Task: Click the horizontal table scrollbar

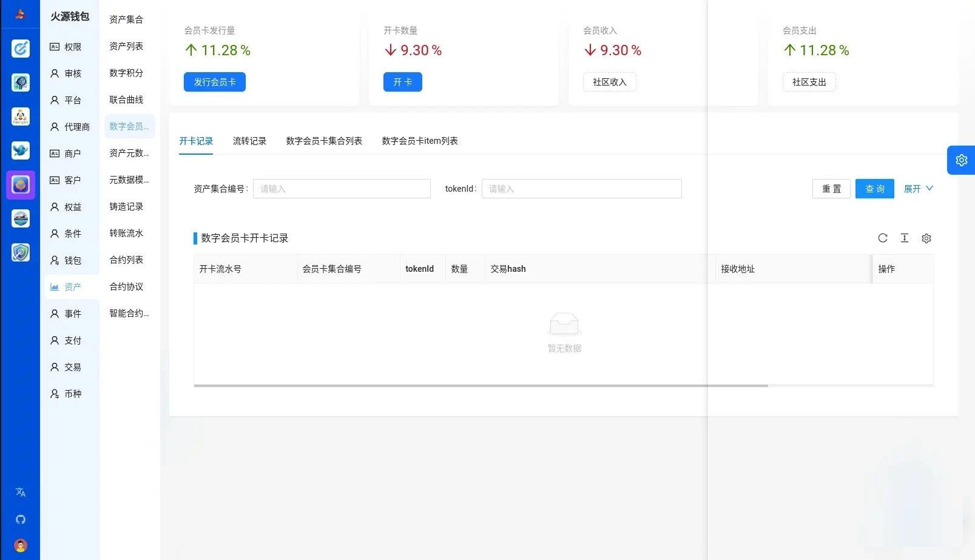Action: click(x=481, y=385)
